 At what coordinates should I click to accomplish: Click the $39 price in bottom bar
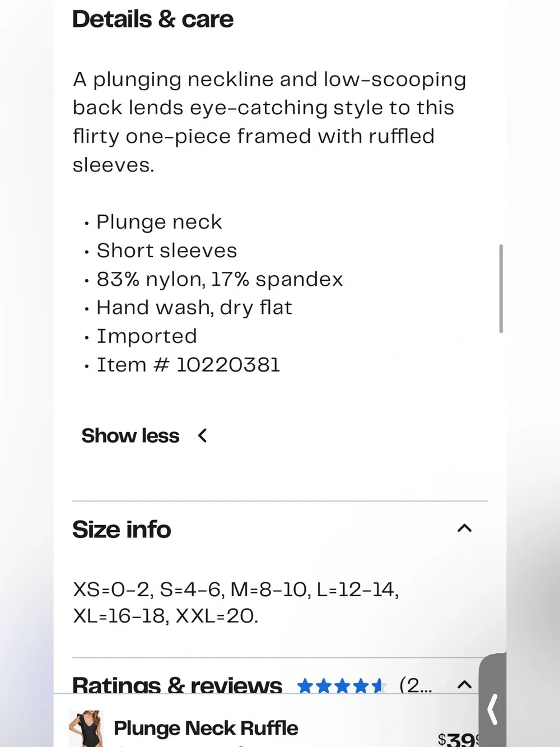tap(458, 740)
